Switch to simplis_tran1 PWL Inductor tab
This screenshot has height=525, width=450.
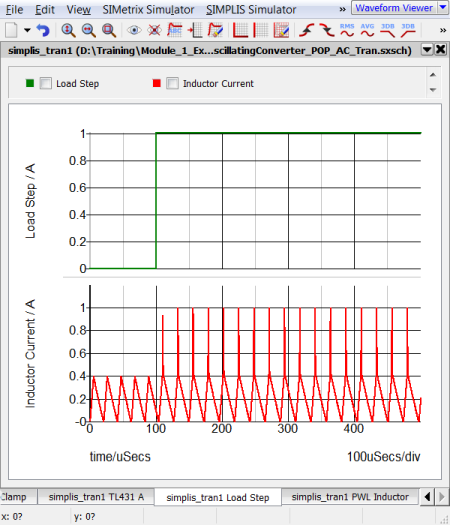[350, 497]
